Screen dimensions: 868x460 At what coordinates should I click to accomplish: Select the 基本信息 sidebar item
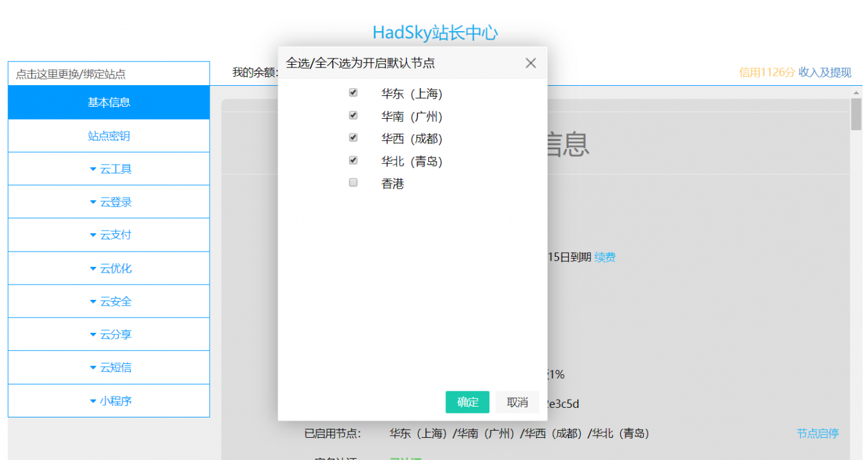coord(109,102)
